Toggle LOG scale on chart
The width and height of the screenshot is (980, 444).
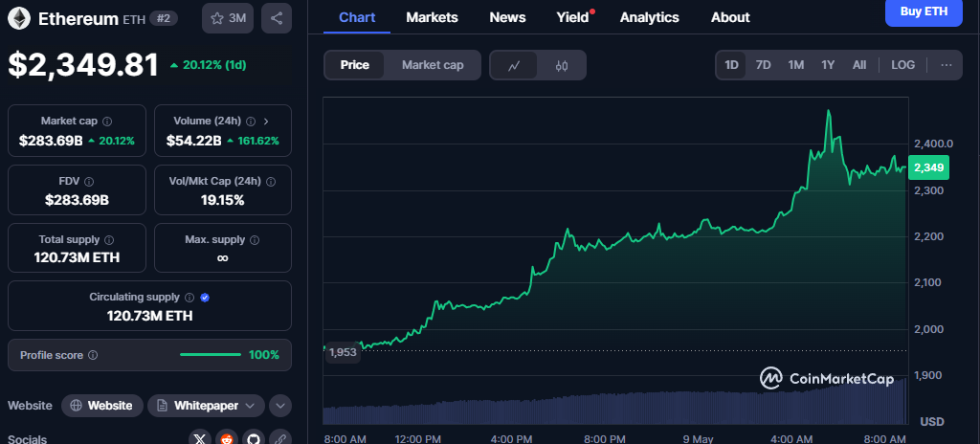pos(902,65)
